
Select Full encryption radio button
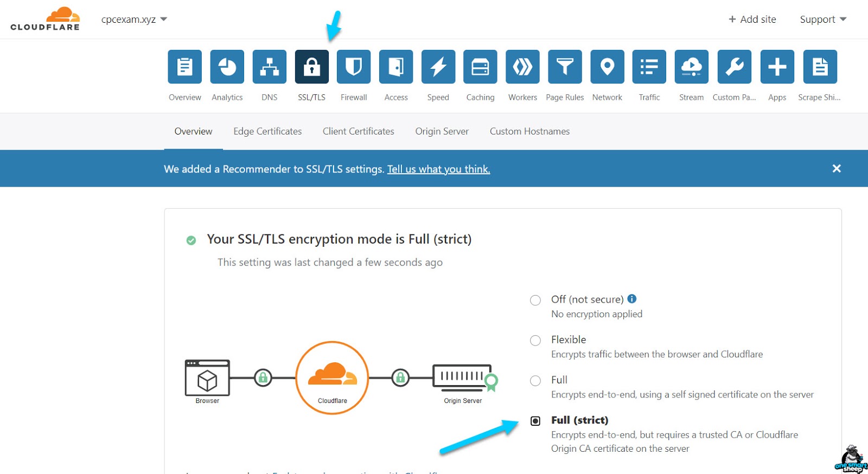[x=535, y=380]
